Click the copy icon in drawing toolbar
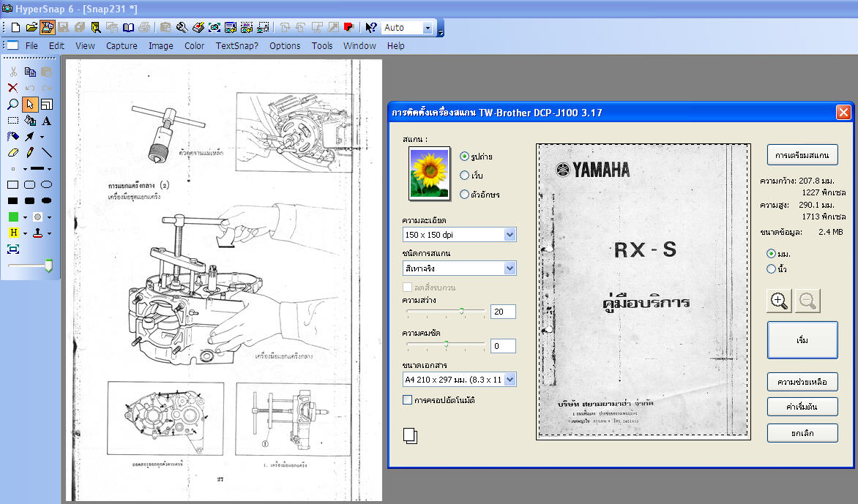This screenshot has width=858, height=504. click(x=30, y=72)
